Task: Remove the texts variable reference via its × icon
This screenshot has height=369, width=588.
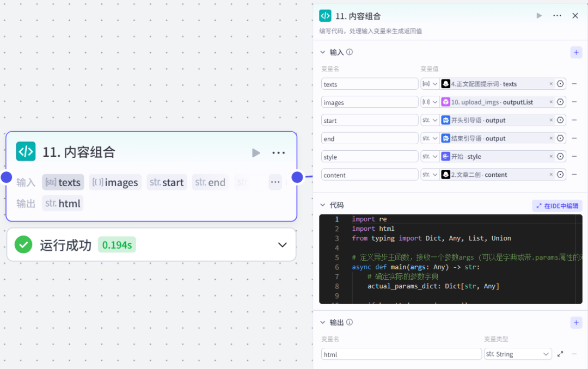Action: coord(552,83)
